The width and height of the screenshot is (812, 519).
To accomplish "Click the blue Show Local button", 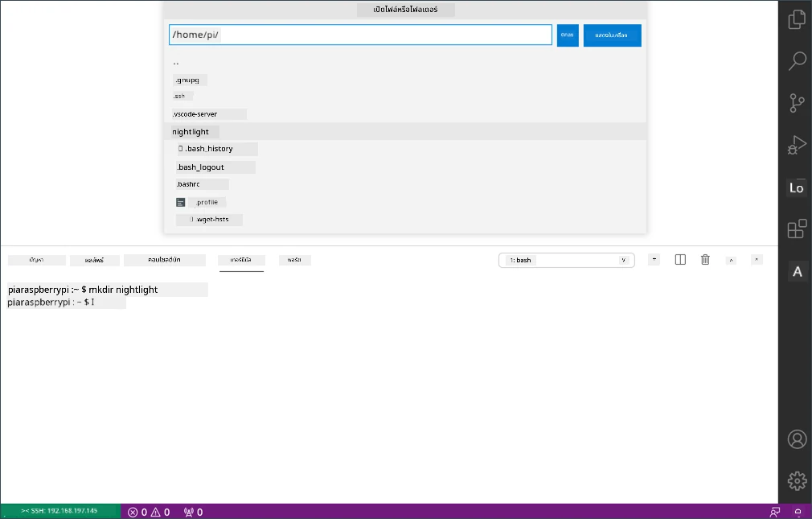I will click(612, 35).
